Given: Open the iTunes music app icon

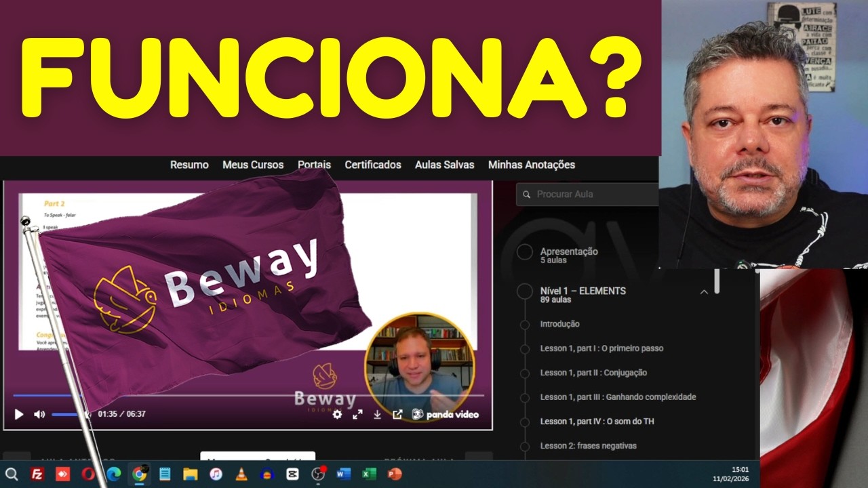Looking at the screenshot, I should coord(216,474).
